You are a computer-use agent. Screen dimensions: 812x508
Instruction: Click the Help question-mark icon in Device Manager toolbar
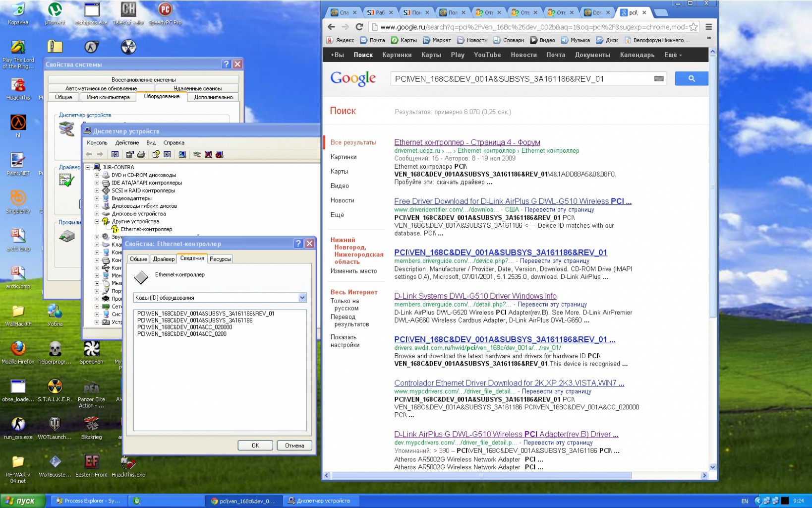156,154
